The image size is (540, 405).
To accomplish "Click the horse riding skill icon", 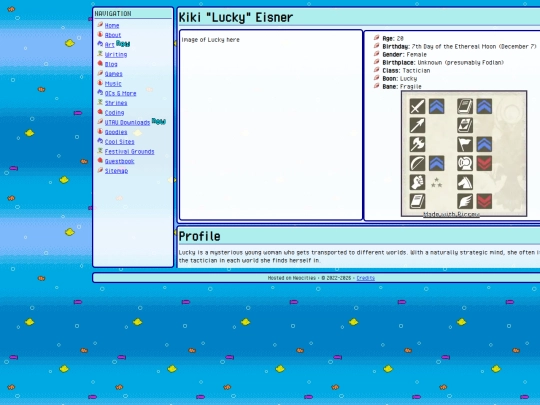I will pyautogui.click(x=465, y=182).
